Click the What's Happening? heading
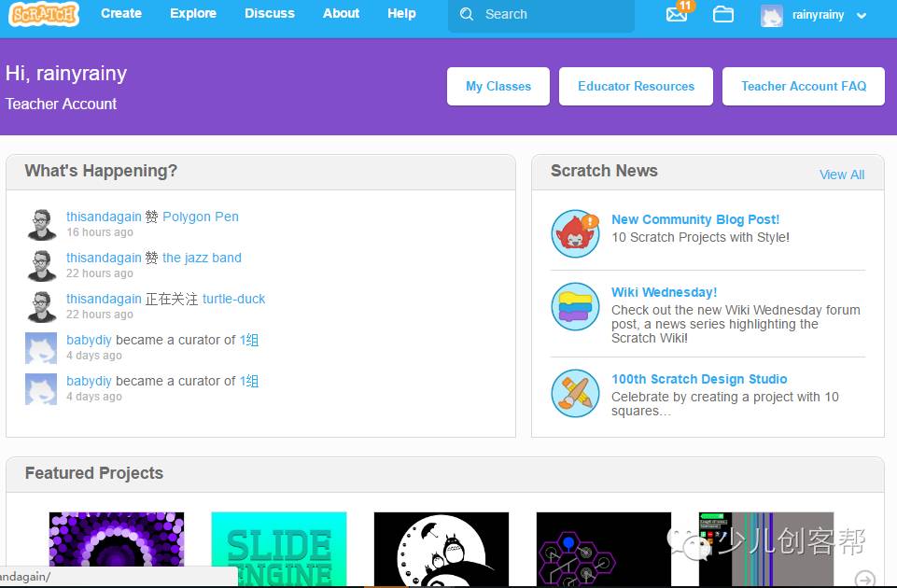This screenshot has height=588, width=897. pyautogui.click(x=101, y=171)
